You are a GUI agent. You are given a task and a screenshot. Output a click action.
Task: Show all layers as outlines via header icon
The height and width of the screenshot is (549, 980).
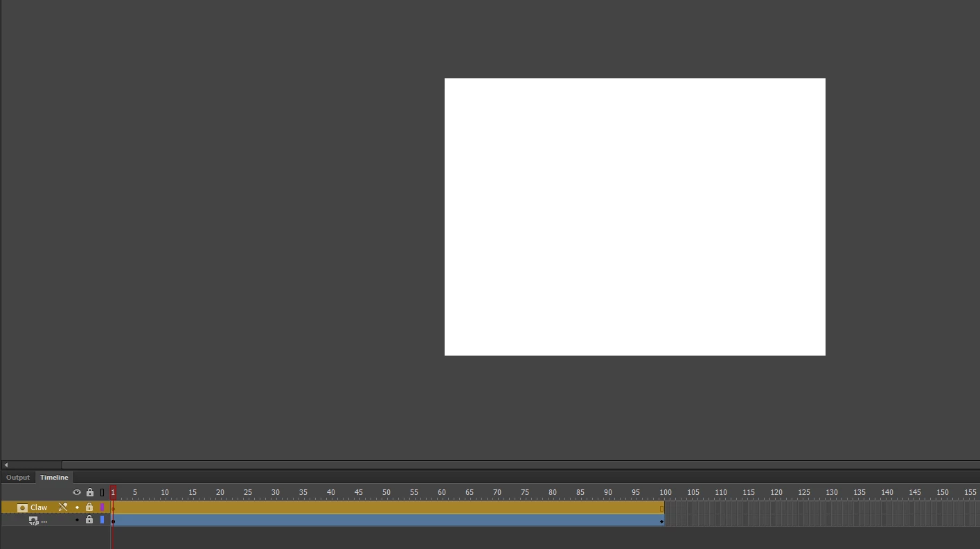(102, 492)
